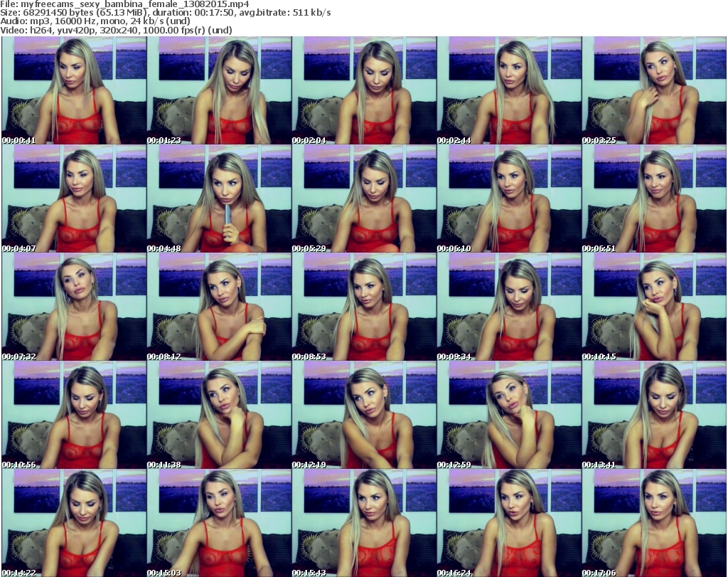This screenshot has width=728, height=577.
Task: Click the Size line showing 65.13 MiB
Action: (165, 13)
